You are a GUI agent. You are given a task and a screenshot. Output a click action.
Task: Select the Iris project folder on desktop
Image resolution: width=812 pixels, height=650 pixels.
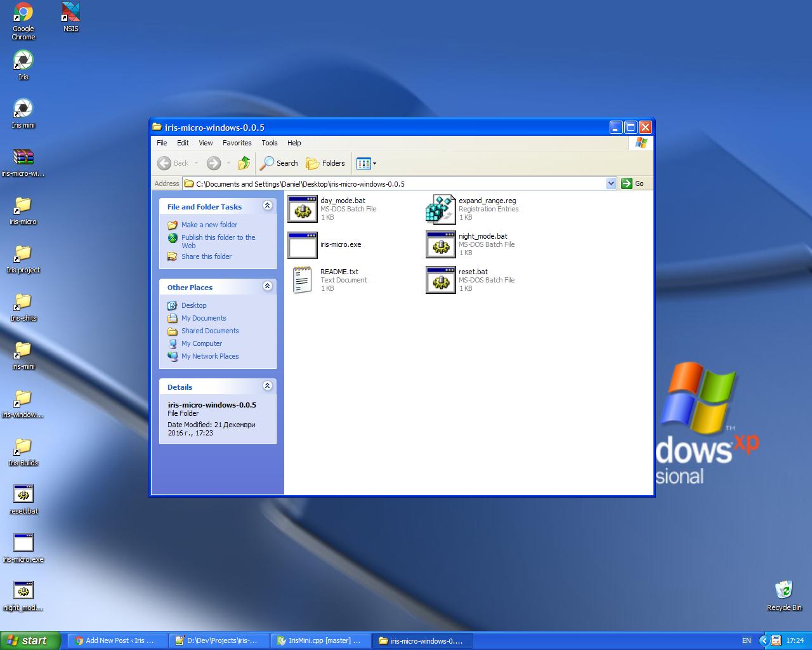tap(23, 258)
